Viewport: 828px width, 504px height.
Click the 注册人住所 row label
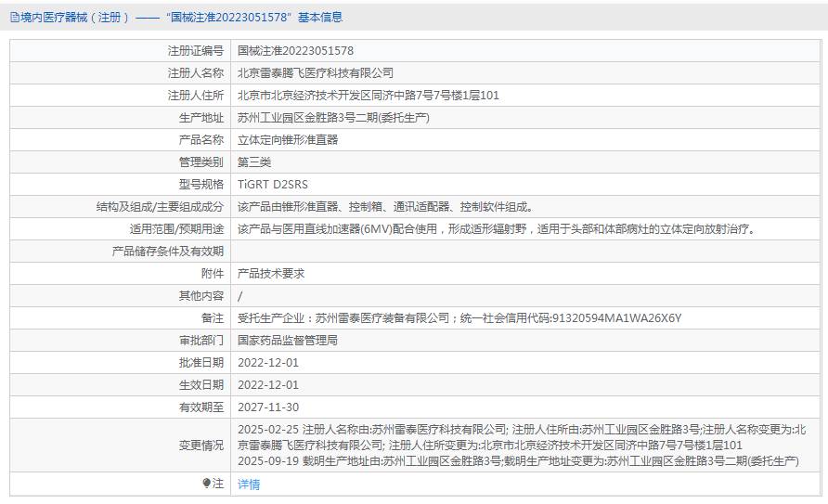(x=195, y=95)
